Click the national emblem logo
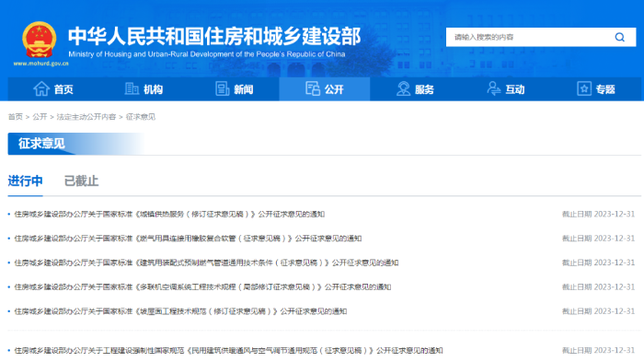The image size is (644, 362). [39, 40]
